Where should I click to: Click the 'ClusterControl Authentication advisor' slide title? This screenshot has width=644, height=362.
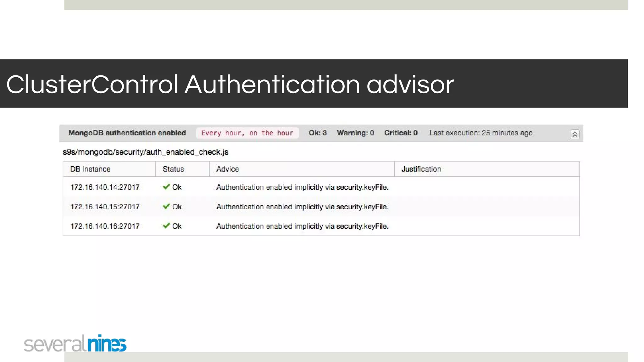point(230,85)
